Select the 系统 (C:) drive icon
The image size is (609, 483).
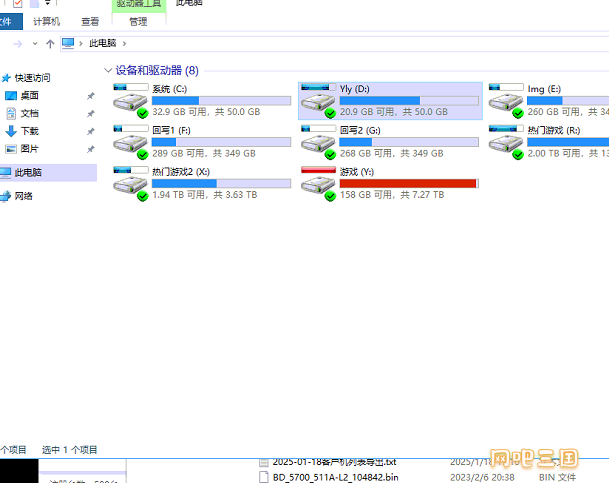click(x=130, y=101)
